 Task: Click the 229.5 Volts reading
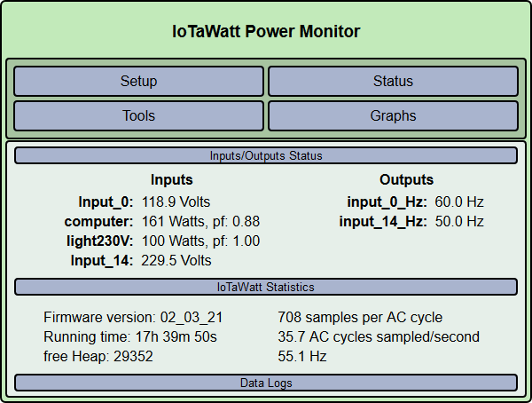(x=176, y=261)
